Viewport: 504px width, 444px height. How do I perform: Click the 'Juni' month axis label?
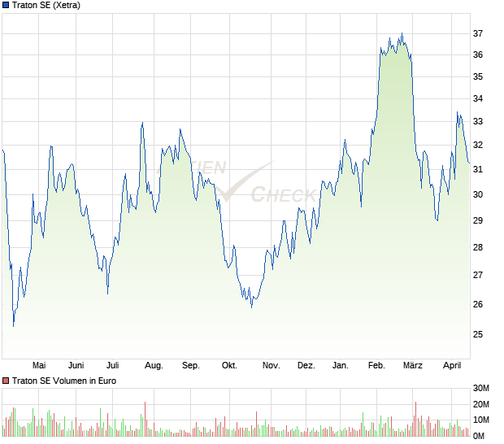pyautogui.click(x=76, y=366)
